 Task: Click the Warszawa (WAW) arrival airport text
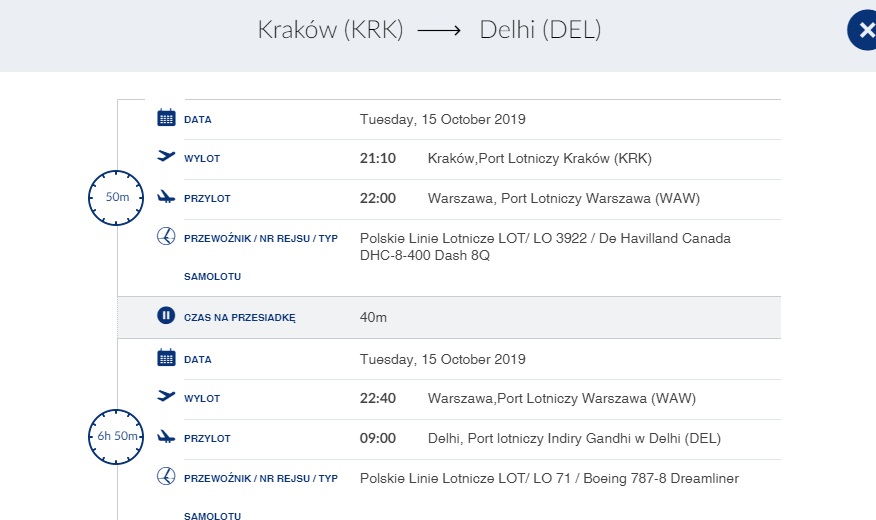click(x=564, y=199)
